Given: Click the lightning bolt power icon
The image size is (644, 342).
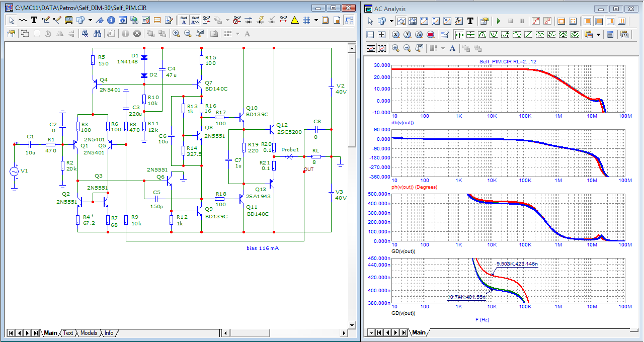Looking at the screenshot, I should click(x=261, y=20).
